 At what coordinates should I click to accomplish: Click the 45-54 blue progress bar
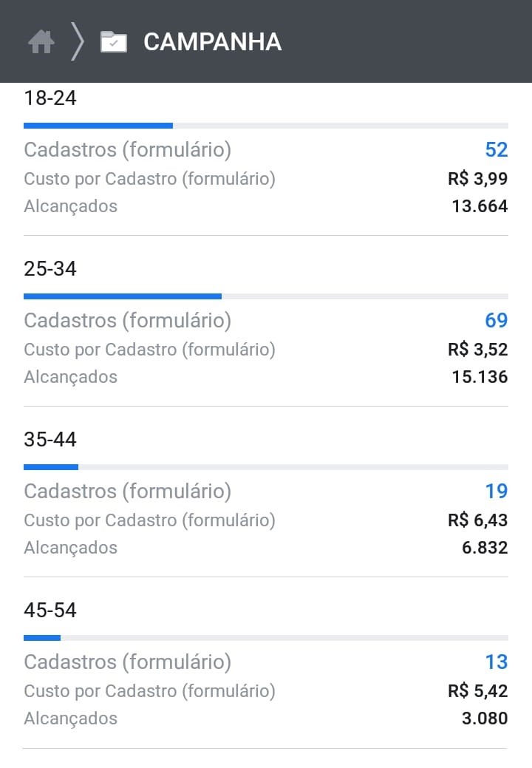pos(42,638)
